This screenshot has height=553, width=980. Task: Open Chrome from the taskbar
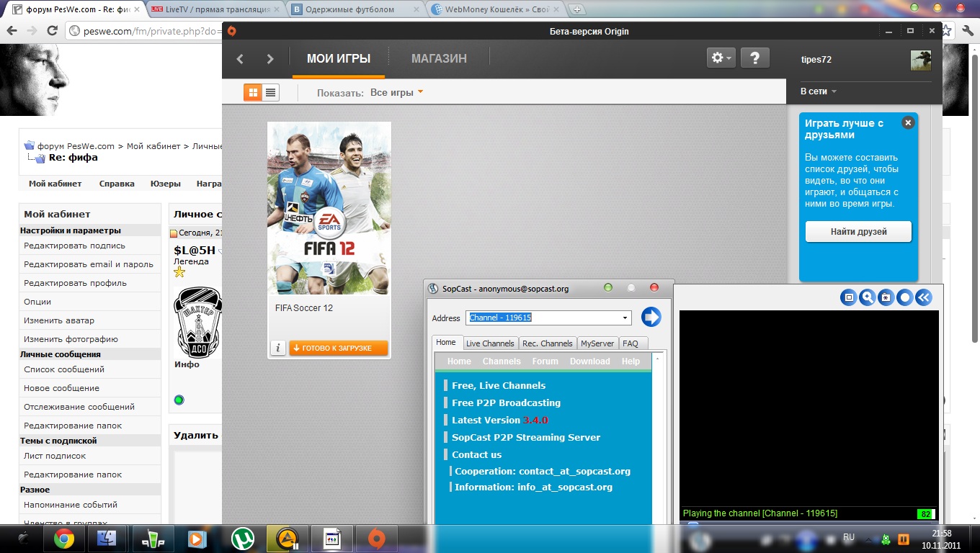pos(63,539)
